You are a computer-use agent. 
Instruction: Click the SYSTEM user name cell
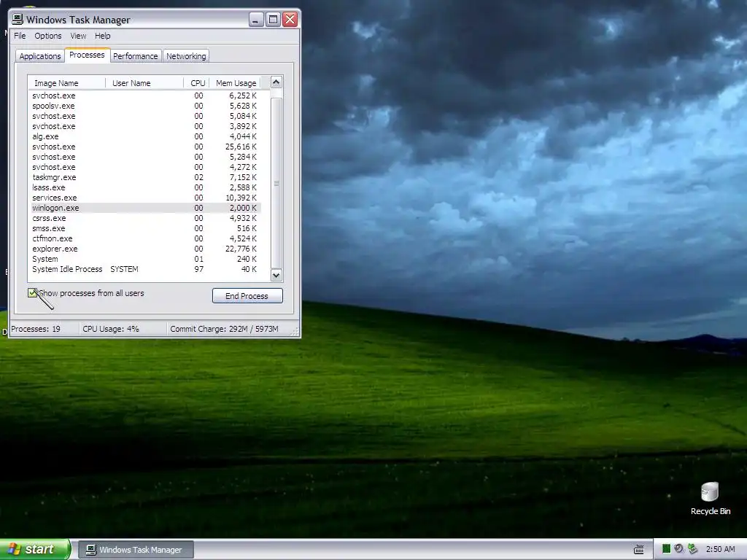124,269
